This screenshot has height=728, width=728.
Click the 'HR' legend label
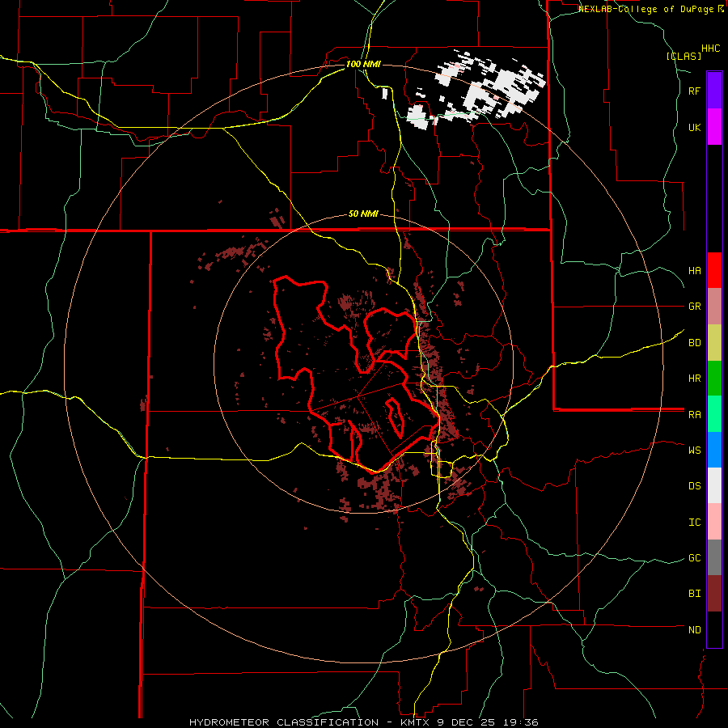(x=695, y=379)
